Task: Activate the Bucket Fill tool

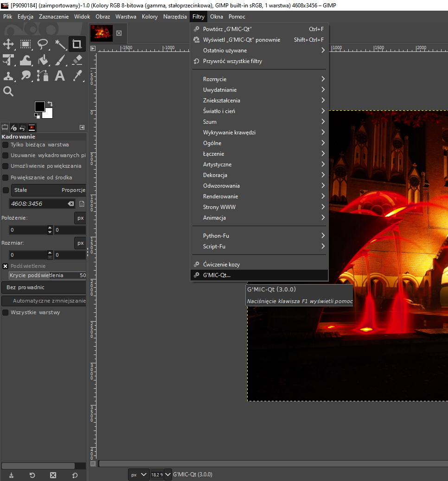Action: [43, 60]
